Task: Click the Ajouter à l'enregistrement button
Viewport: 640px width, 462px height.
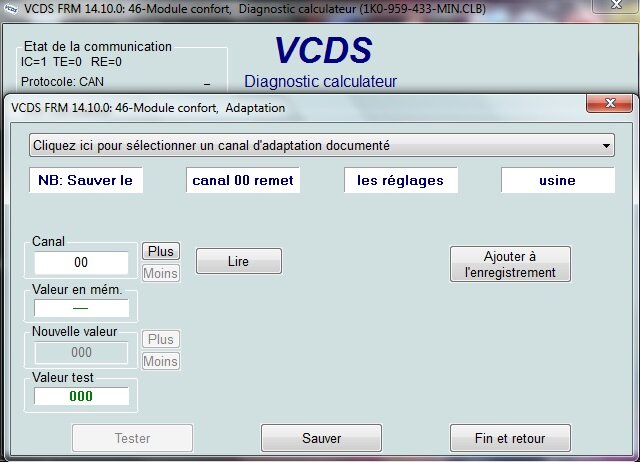Action: (x=510, y=264)
